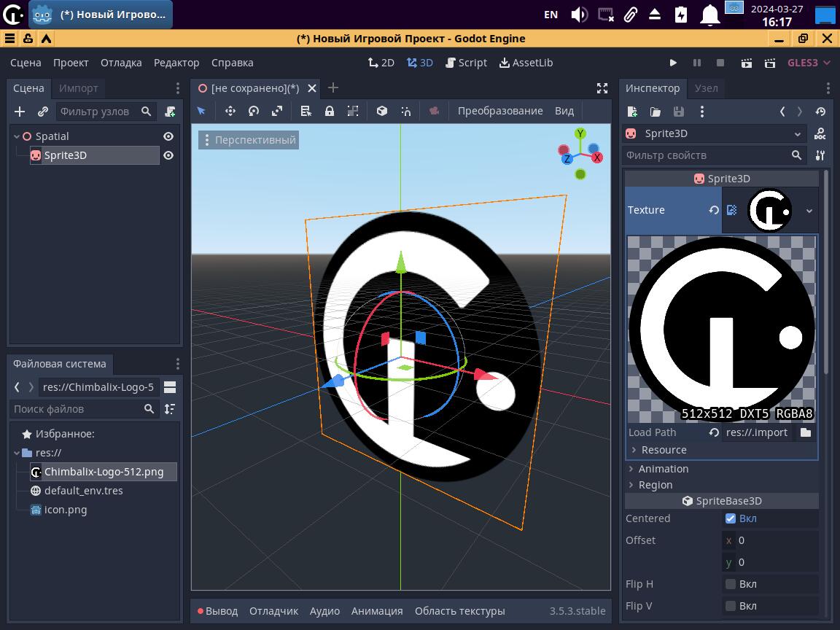840x630 pixels.
Task: Expand the Region section
Action: coord(655,485)
